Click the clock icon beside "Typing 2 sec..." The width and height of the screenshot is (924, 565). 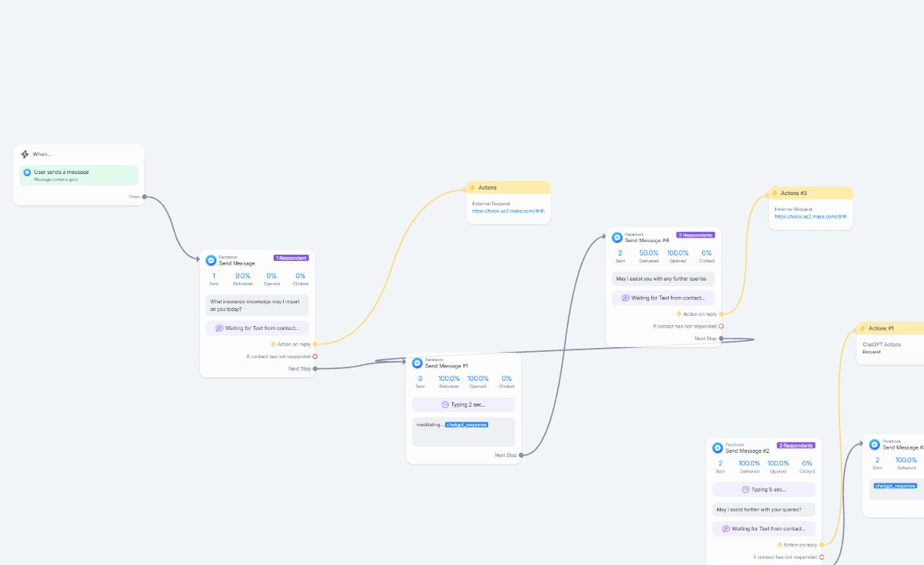point(445,405)
